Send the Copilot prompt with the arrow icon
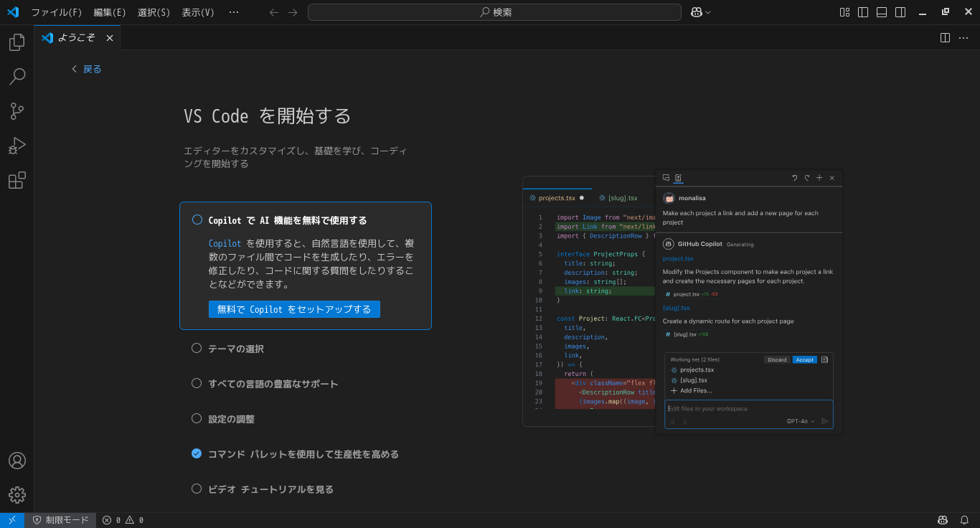The width and height of the screenshot is (980, 528). point(824,421)
